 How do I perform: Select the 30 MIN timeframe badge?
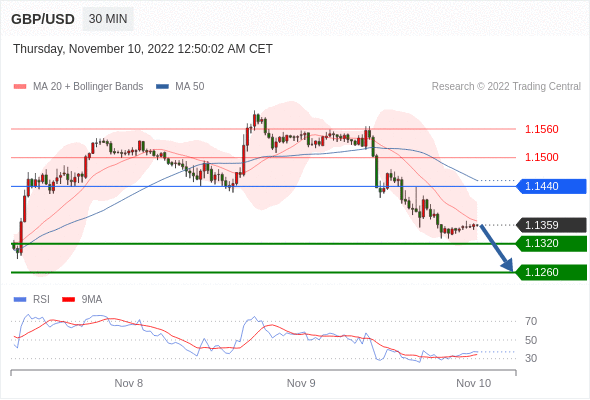pos(108,19)
